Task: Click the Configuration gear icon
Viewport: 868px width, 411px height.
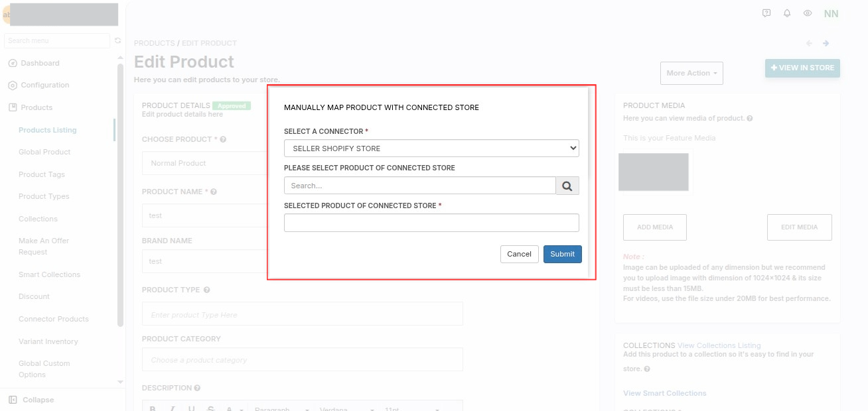Action: 13,85
